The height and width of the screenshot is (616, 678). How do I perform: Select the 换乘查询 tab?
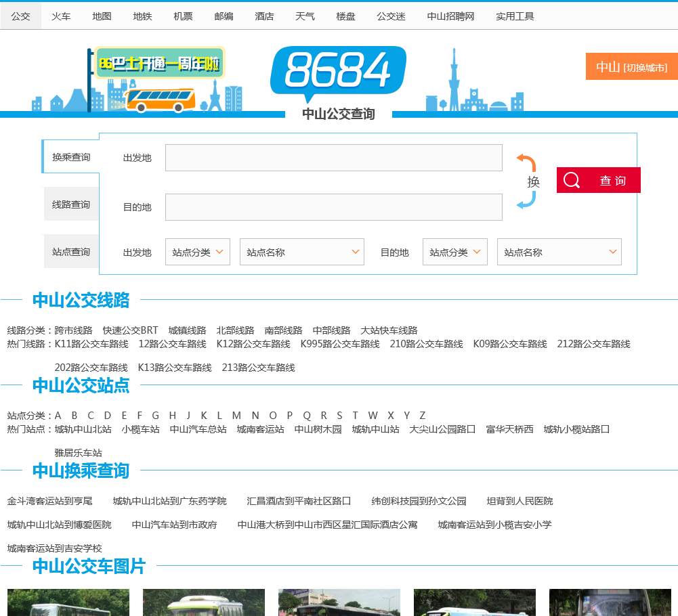71,157
